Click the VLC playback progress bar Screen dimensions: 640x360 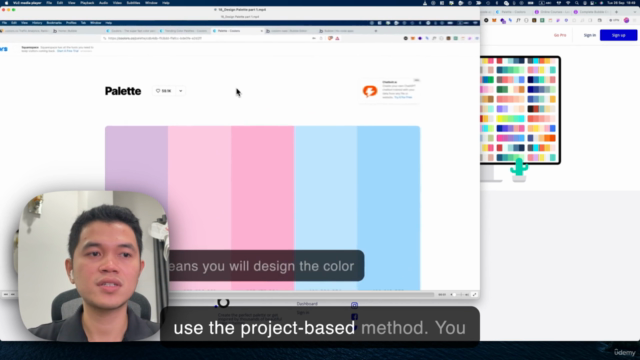coord(302,294)
